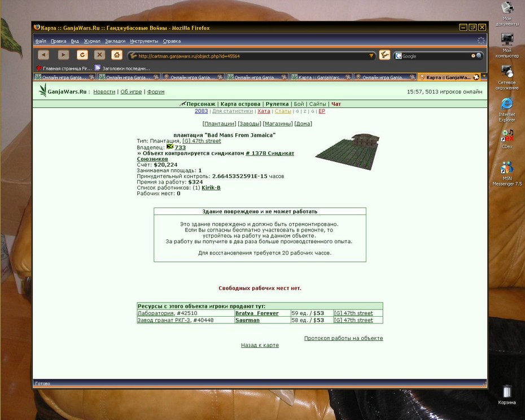
Task: Open 'Мой компьютер' desktop icon
Action: (x=507, y=46)
